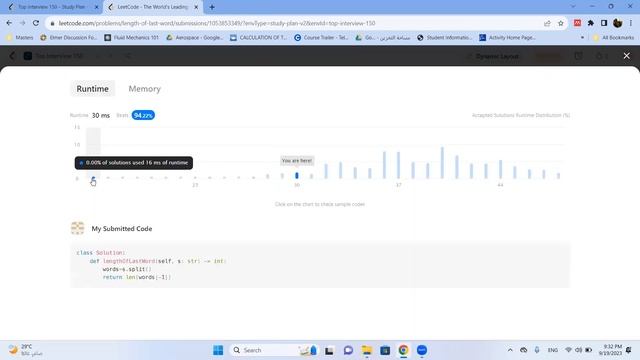This screenshot has width=640, height=360.
Task: Switch to the Memory tab
Action: pyautogui.click(x=144, y=89)
